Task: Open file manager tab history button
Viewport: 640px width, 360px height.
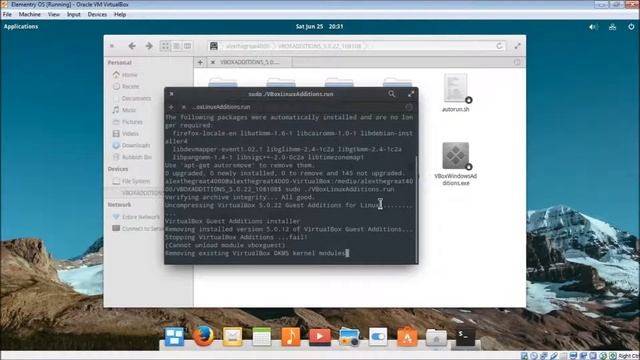Action: pyautogui.click(x=517, y=62)
